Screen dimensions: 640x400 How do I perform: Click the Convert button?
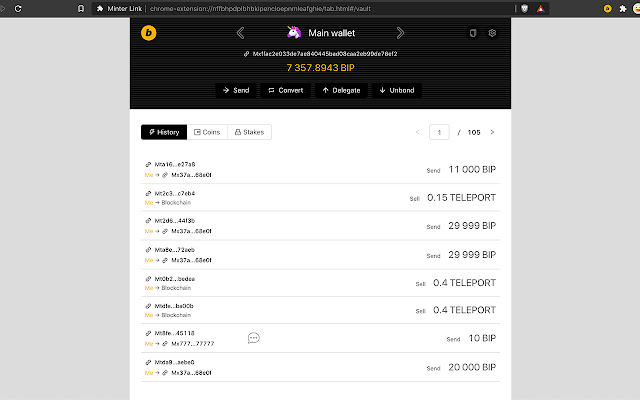[286, 91]
